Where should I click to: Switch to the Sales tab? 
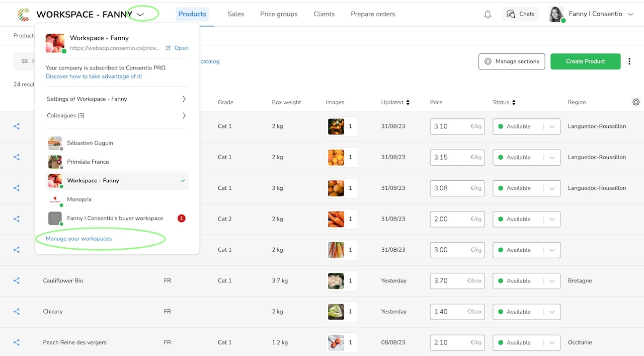click(x=235, y=14)
